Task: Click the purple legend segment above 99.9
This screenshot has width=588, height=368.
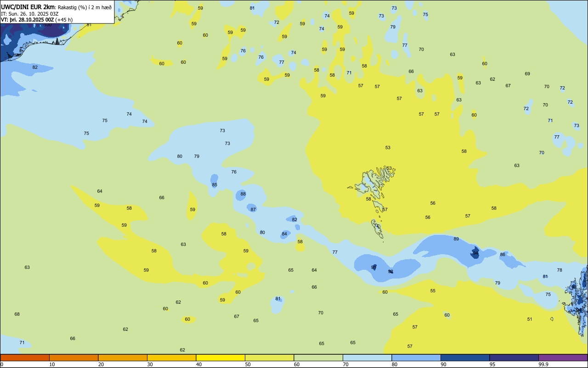Action: 563,357
